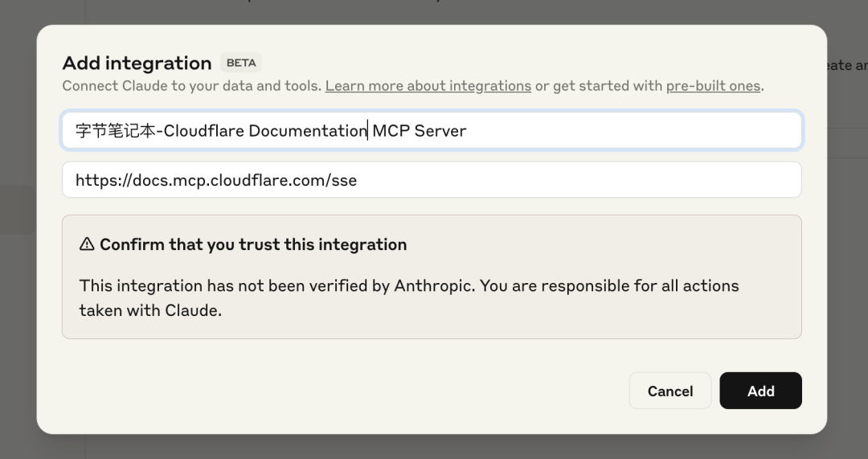
Task: Place cursor on Chinese characters 字节笔记本
Action: (x=115, y=130)
